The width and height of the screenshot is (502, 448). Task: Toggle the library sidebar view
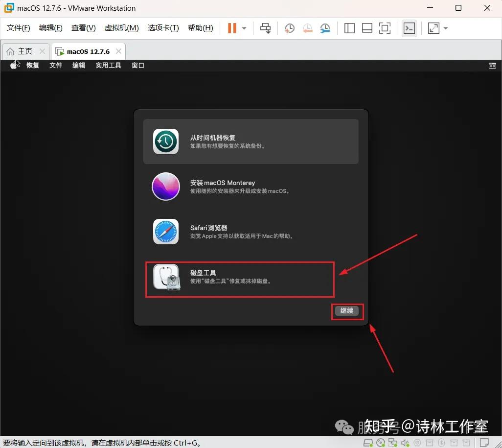coord(349,28)
